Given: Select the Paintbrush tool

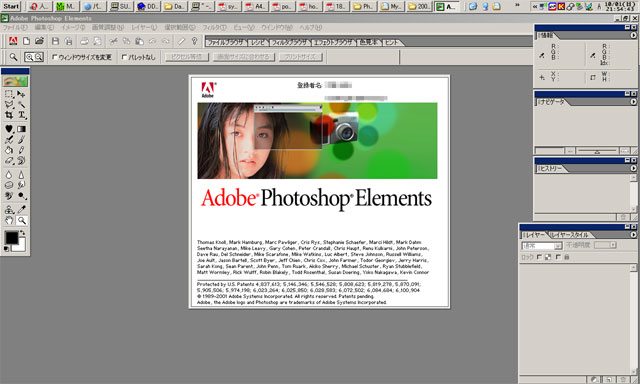Looking at the screenshot, I should pos(21,140).
